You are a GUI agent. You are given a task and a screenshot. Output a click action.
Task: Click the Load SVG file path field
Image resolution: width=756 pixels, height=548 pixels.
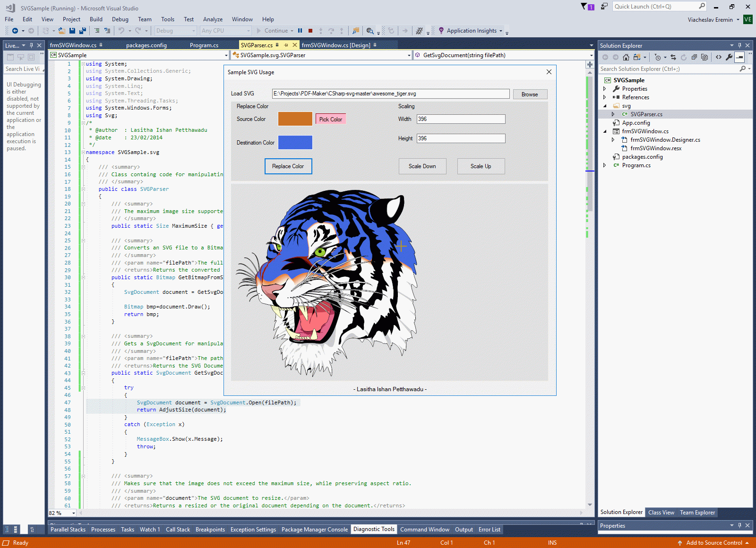point(391,94)
